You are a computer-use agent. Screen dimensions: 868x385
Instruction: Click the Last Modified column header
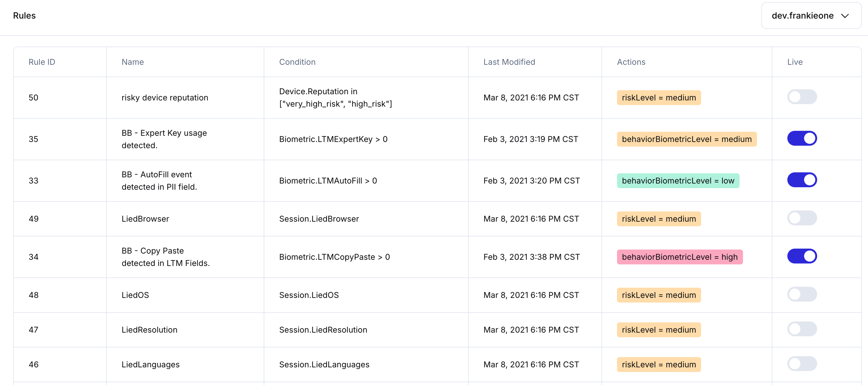pos(509,62)
